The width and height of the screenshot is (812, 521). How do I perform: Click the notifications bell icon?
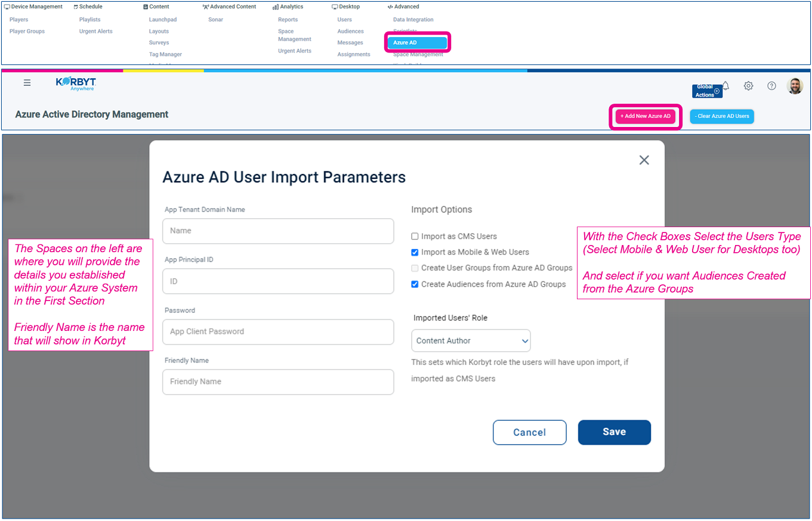click(x=726, y=85)
